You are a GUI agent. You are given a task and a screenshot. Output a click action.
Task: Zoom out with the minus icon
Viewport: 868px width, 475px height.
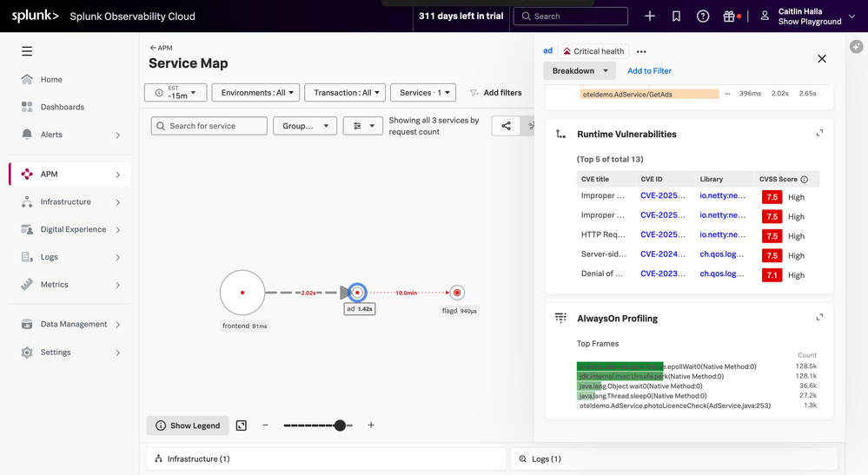point(265,426)
